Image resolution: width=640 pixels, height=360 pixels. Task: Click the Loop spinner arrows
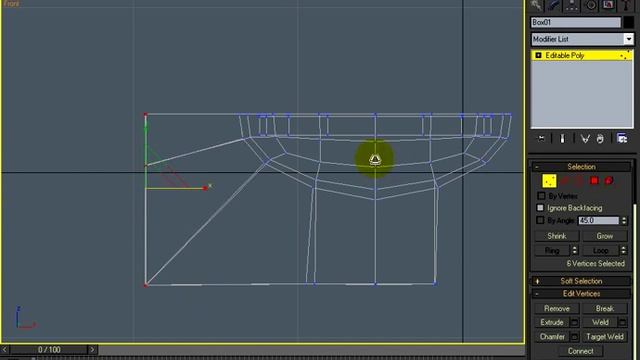click(623, 250)
